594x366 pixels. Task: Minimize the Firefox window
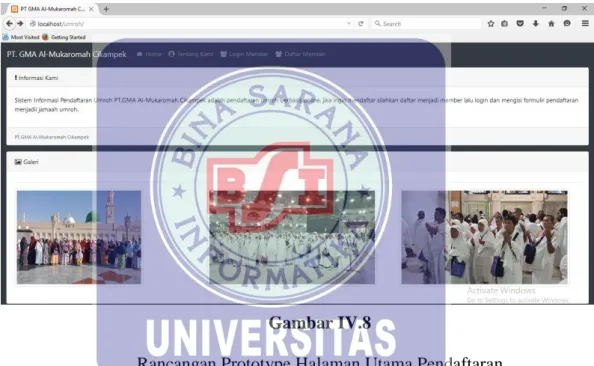(x=544, y=8)
